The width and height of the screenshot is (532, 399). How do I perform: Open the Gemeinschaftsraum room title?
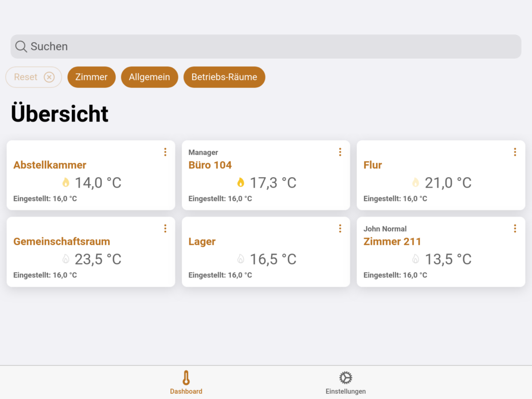click(x=62, y=242)
